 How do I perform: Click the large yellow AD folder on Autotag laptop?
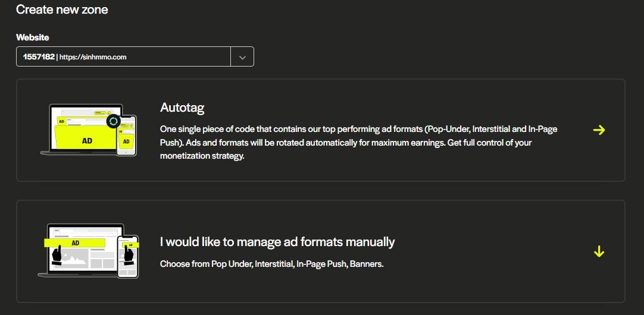coord(86,140)
